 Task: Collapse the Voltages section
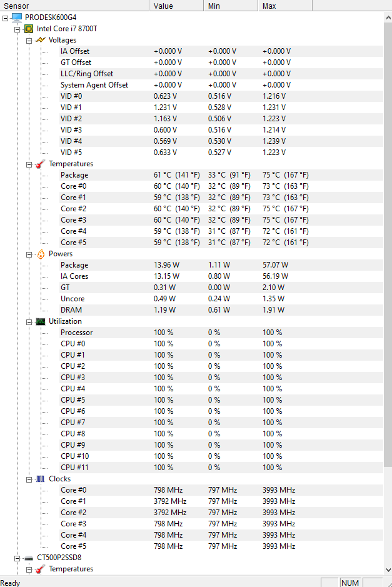(x=29, y=41)
